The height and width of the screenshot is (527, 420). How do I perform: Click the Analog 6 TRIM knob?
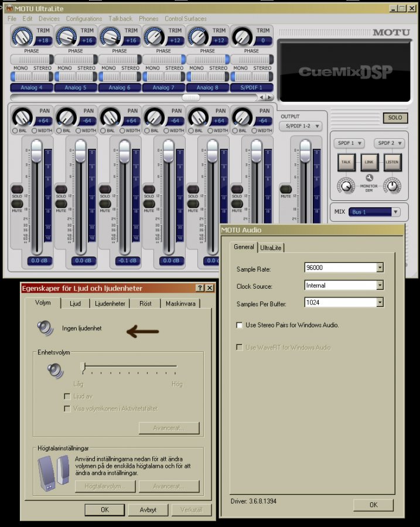[110, 36]
